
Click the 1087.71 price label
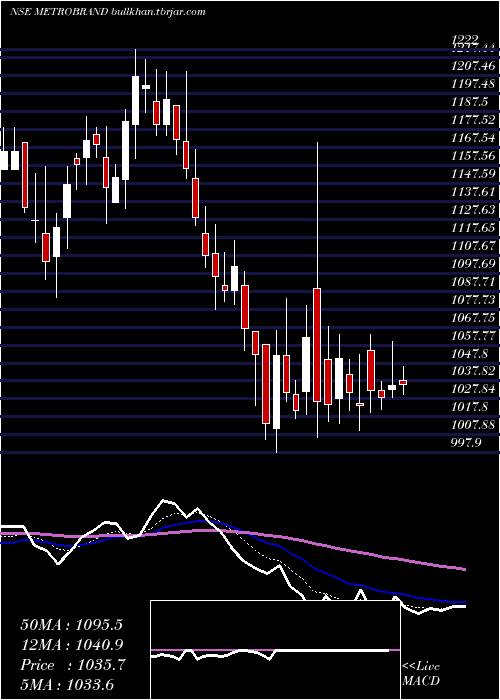click(x=474, y=281)
